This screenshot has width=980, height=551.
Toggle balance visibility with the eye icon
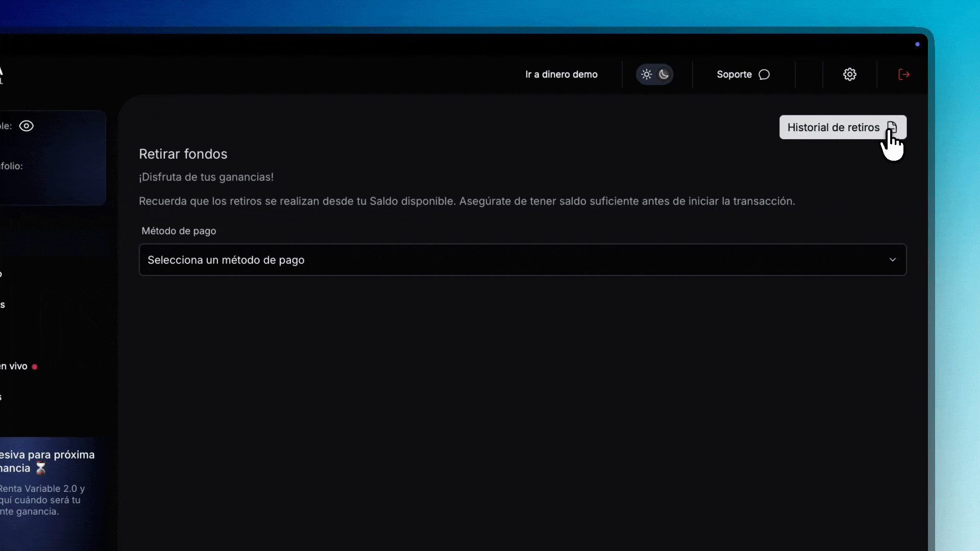coord(26,126)
